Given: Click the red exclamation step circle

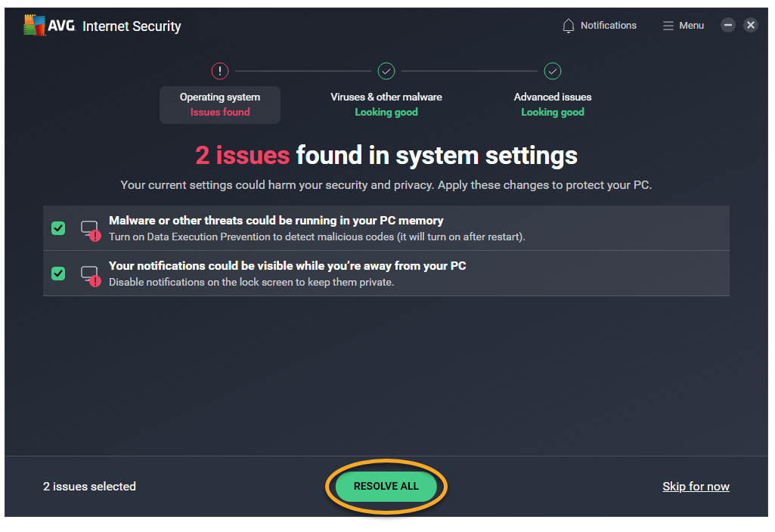Looking at the screenshot, I should [x=219, y=71].
